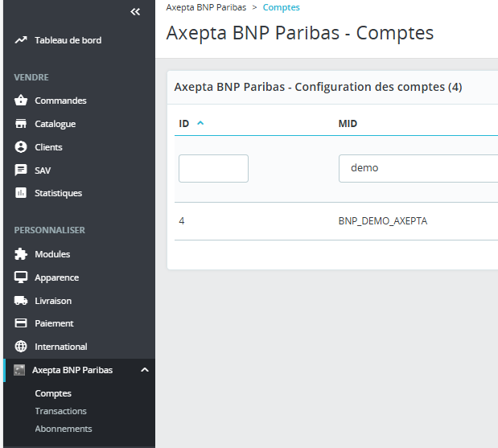
Task: Click the MID filter field containing demo
Action: pyautogui.click(x=418, y=169)
